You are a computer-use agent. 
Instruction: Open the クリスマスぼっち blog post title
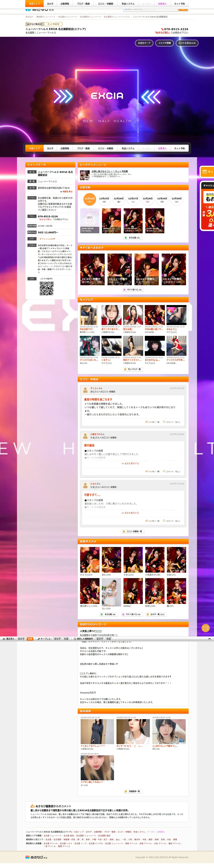click(89, 360)
